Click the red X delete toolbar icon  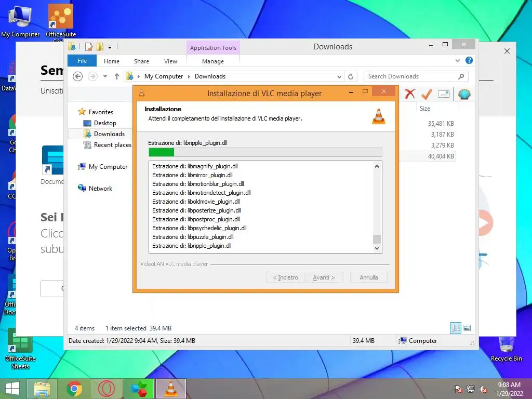click(410, 94)
